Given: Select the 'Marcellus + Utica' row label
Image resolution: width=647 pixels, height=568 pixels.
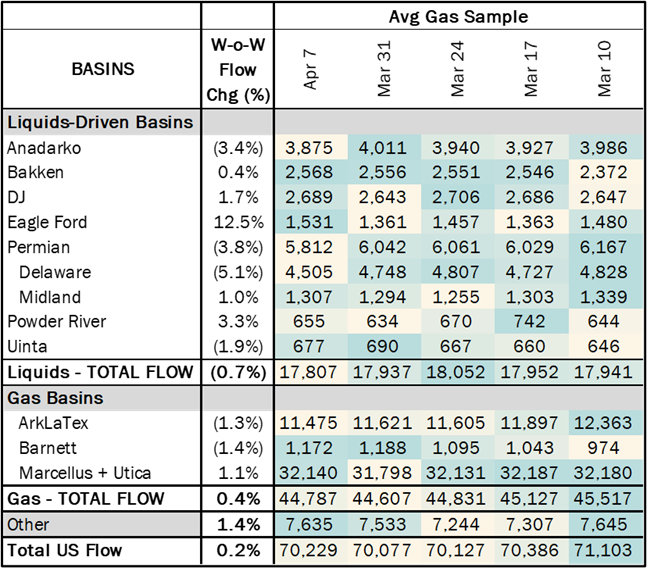Looking at the screenshot, I should 85,473.
